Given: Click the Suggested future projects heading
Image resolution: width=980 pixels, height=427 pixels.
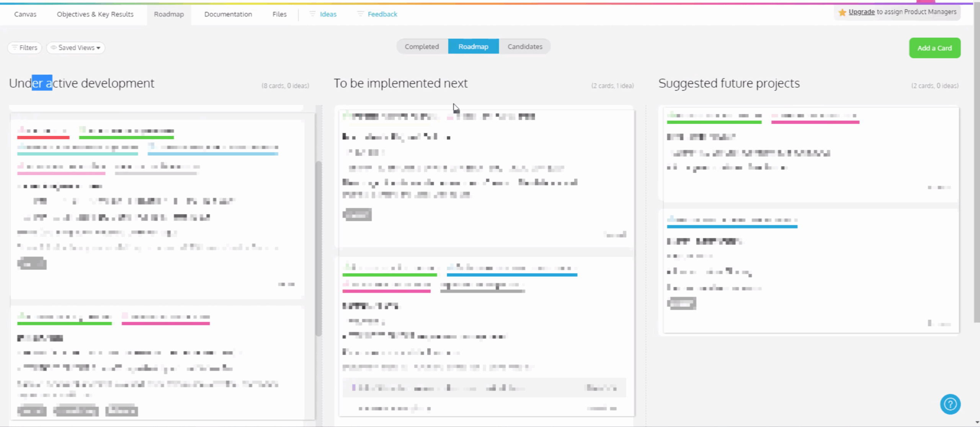Looking at the screenshot, I should pos(729,83).
